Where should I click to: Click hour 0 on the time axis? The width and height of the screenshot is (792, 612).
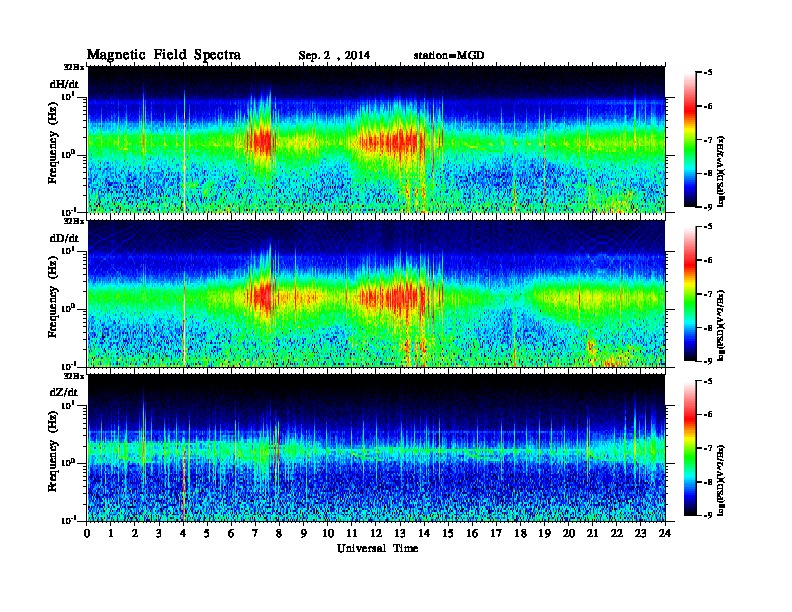tap(87, 533)
